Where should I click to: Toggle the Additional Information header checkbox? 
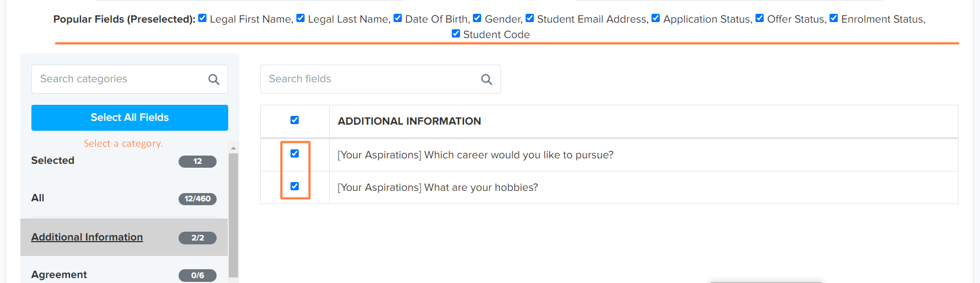[295, 120]
